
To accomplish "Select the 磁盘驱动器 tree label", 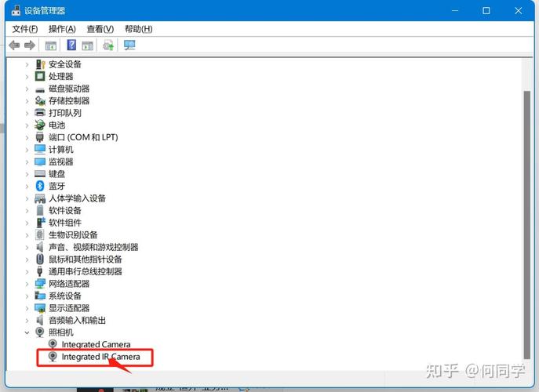I will [69, 89].
